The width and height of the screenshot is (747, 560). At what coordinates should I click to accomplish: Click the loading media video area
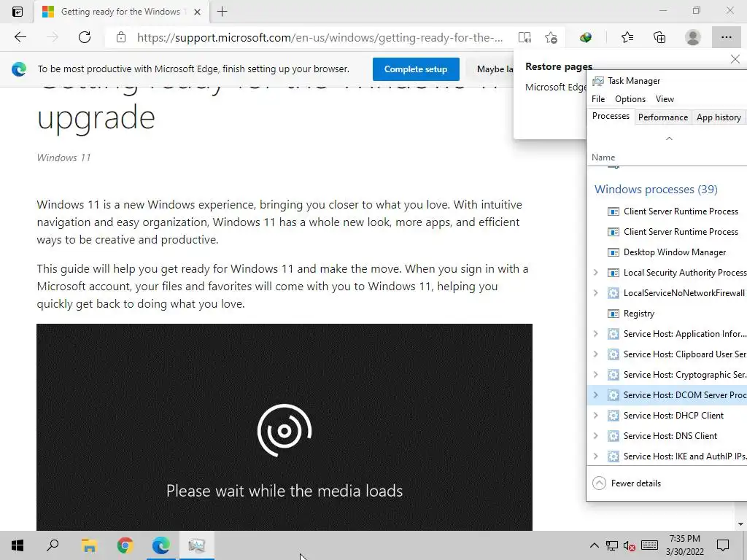click(285, 427)
